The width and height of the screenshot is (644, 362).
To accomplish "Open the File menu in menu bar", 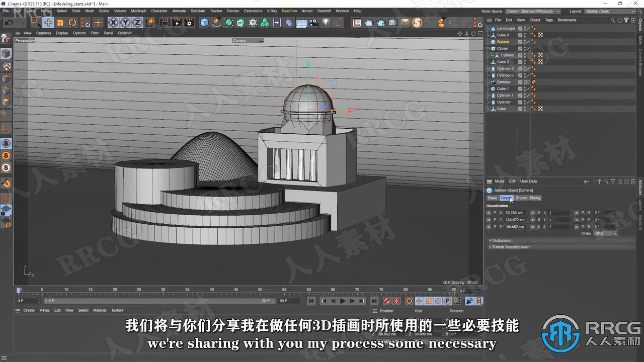I will [6, 11].
